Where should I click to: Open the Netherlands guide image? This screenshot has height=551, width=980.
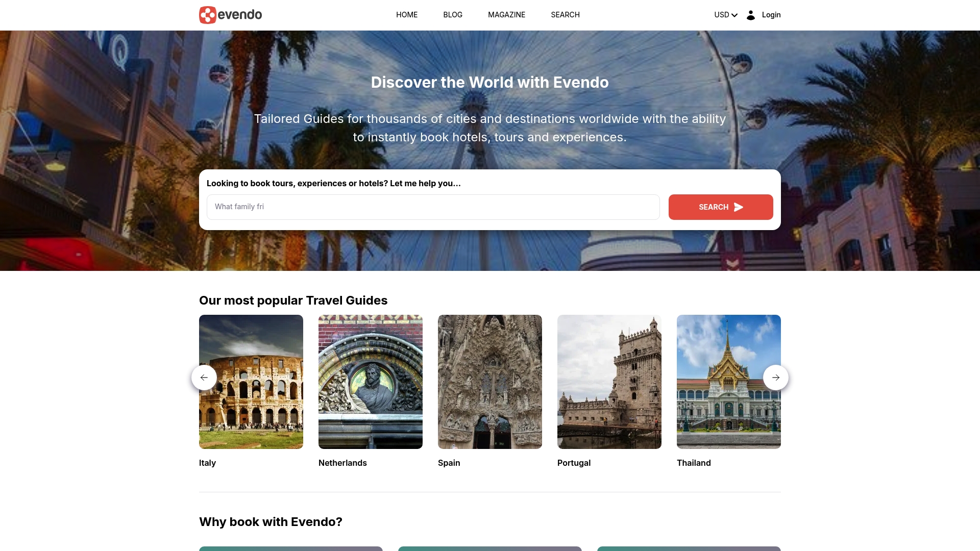click(x=370, y=382)
